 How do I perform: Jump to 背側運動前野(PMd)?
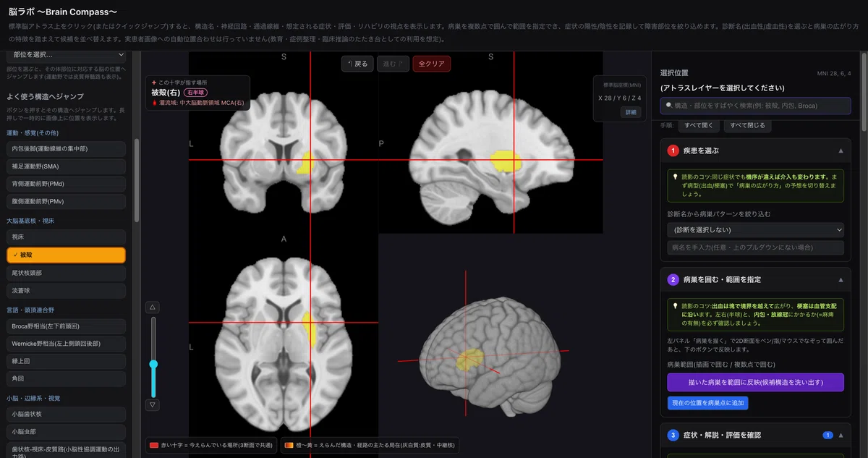[x=67, y=184]
